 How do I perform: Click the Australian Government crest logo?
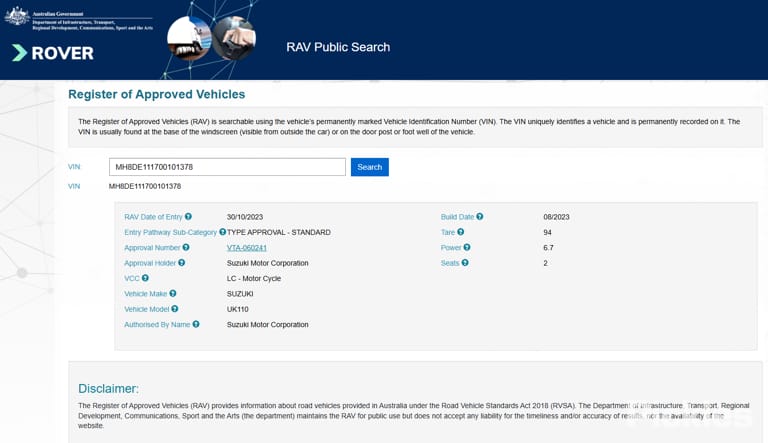point(17,16)
